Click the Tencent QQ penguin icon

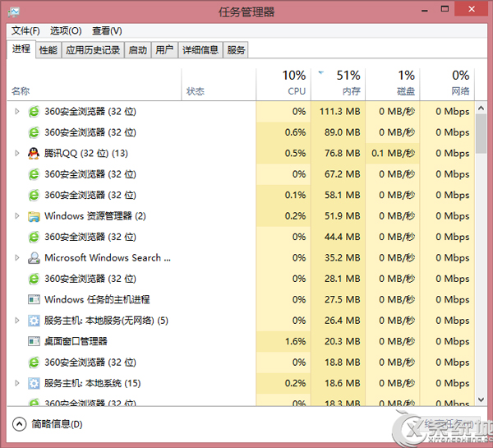pos(34,153)
